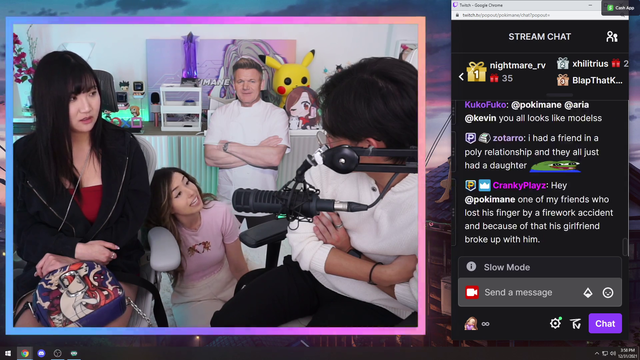
Task: Open CrankyPlayz username in chat
Action: coord(519,185)
